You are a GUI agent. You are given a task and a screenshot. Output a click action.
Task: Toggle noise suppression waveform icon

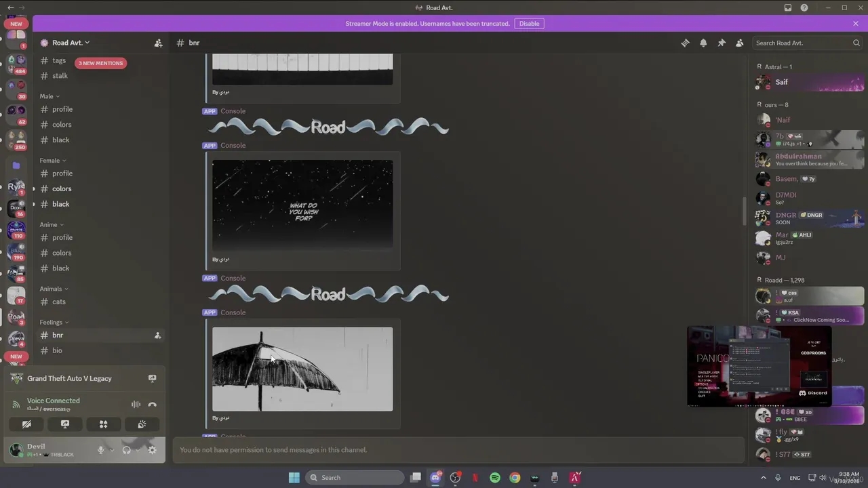(x=136, y=405)
